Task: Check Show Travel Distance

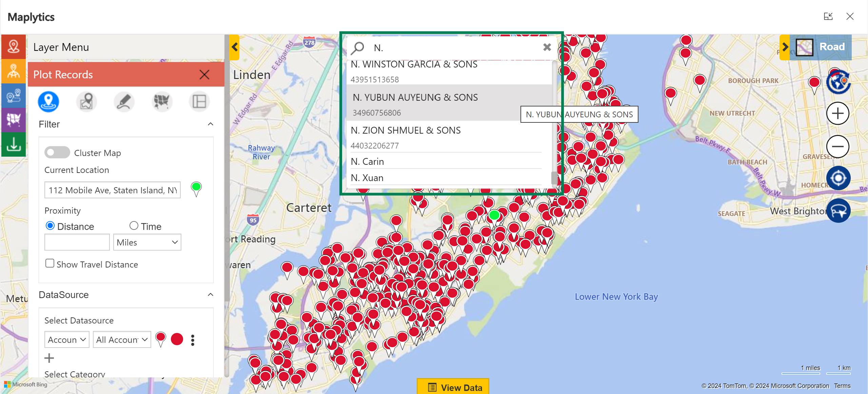Action: click(x=50, y=263)
